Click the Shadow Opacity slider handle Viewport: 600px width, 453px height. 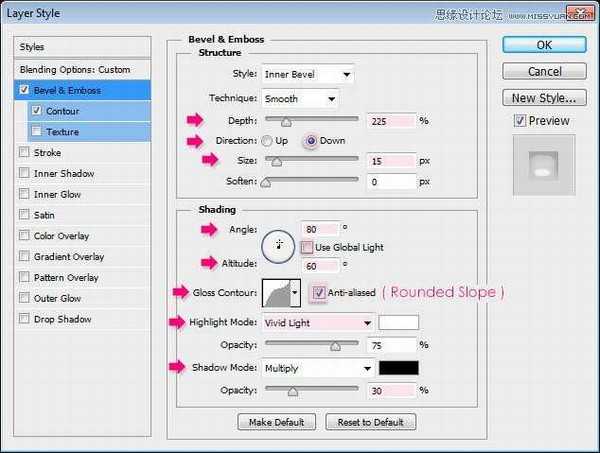[293, 391]
